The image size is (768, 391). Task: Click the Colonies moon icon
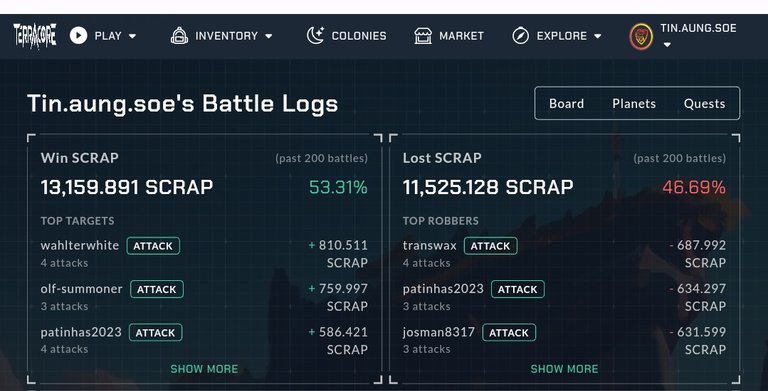(x=315, y=35)
